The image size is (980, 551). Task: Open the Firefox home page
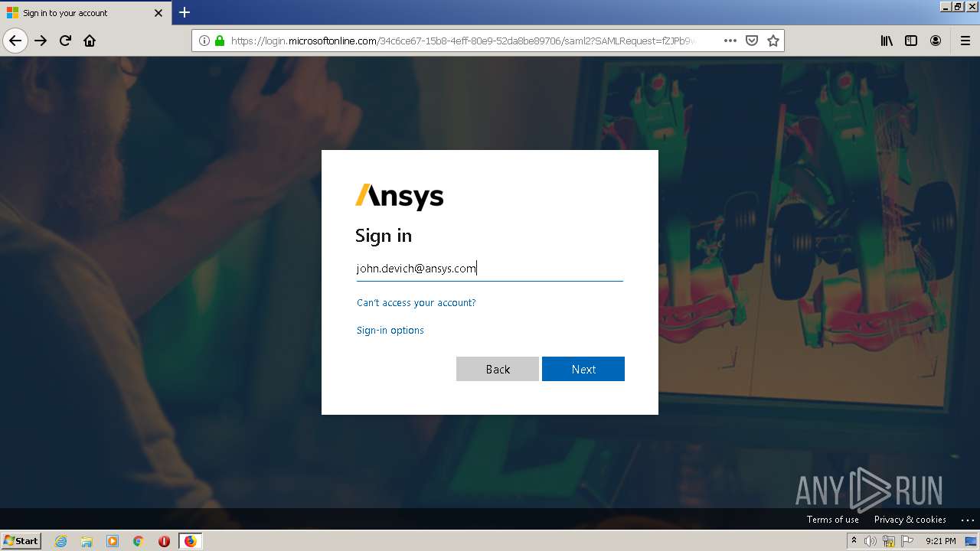(90, 41)
